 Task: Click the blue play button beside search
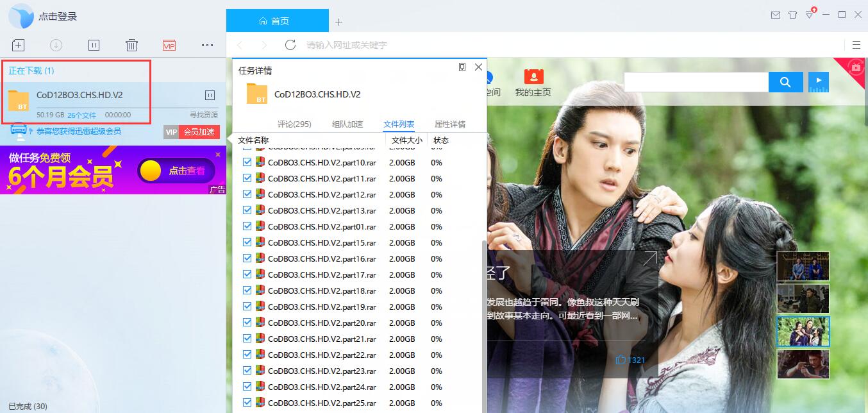(819, 82)
